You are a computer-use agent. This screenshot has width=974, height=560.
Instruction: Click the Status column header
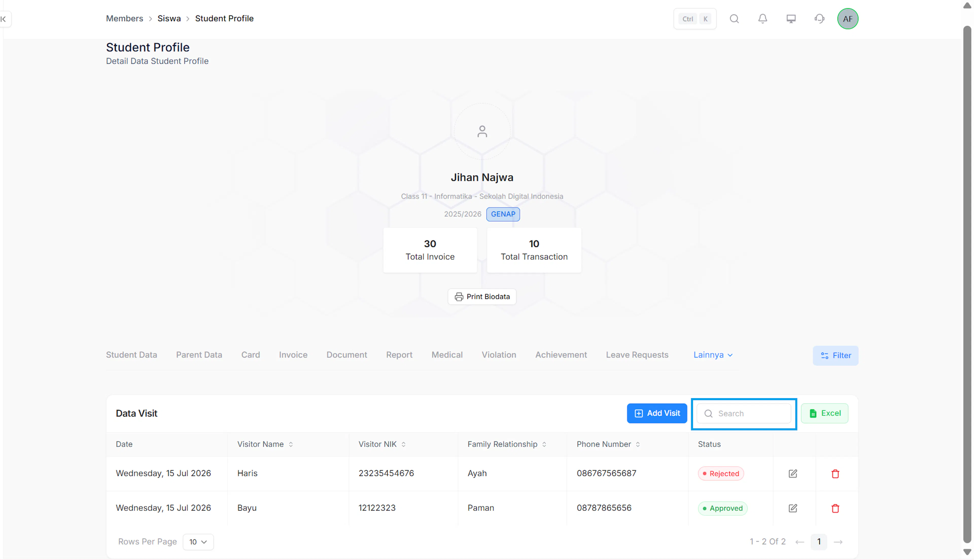click(709, 444)
